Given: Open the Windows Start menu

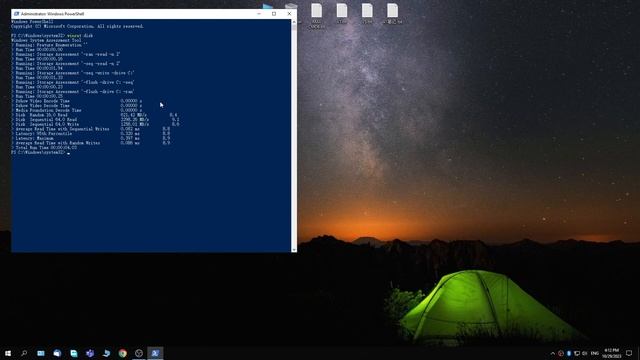Looking at the screenshot, I should (8, 353).
